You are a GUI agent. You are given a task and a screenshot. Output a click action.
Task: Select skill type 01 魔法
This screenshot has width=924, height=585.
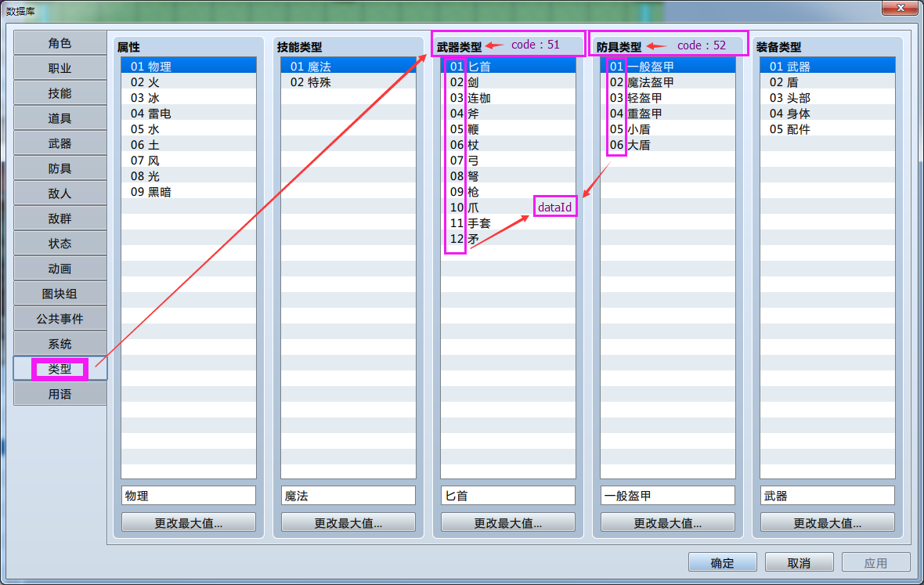pyautogui.click(x=348, y=66)
